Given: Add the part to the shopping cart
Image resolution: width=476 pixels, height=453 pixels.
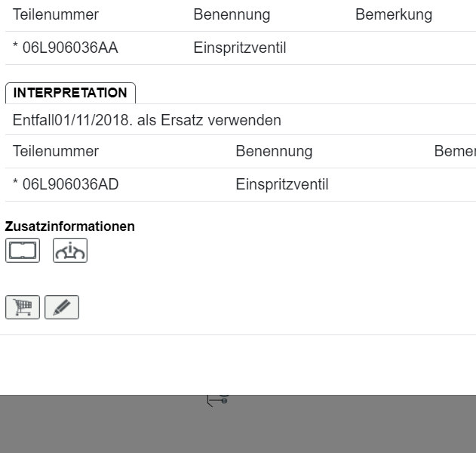Looking at the screenshot, I should pyautogui.click(x=23, y=307).
